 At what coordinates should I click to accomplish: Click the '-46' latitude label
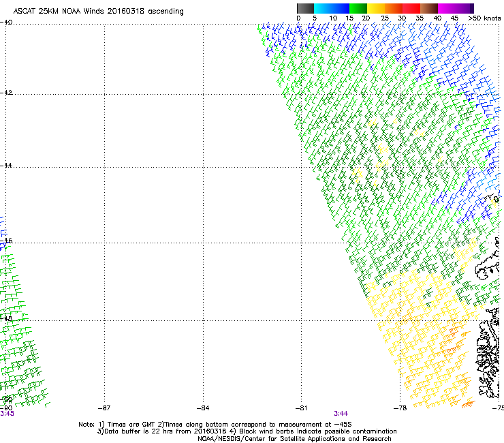coord(6,241)
